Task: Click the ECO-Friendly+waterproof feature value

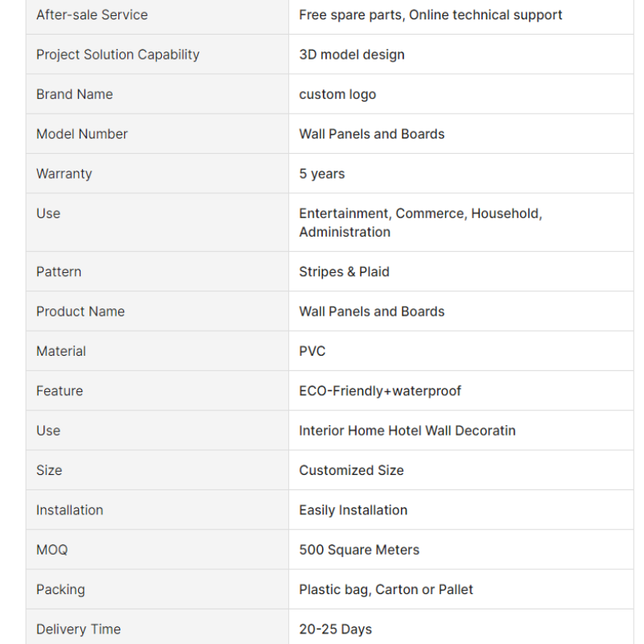Action: (380, 391)
